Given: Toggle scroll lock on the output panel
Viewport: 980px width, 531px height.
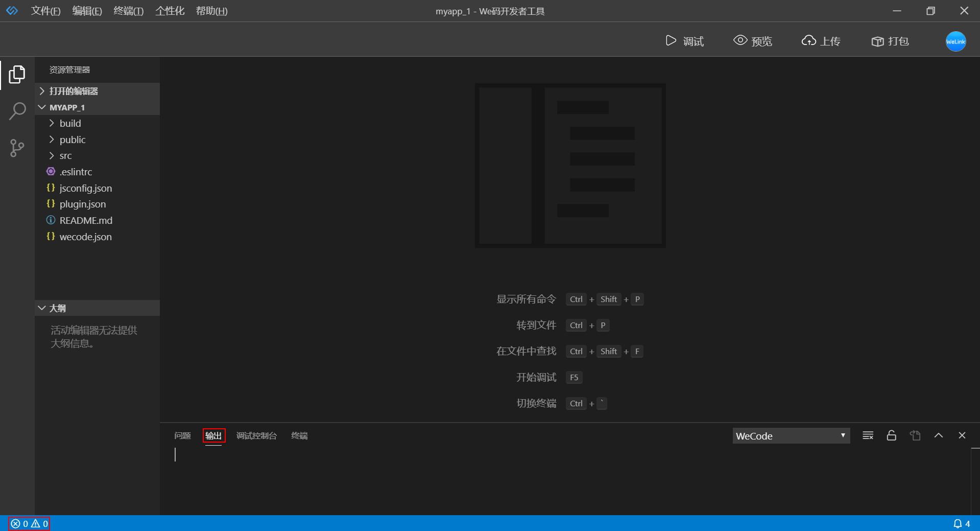Looking at the screenshot, I should [x=891, y=435].
